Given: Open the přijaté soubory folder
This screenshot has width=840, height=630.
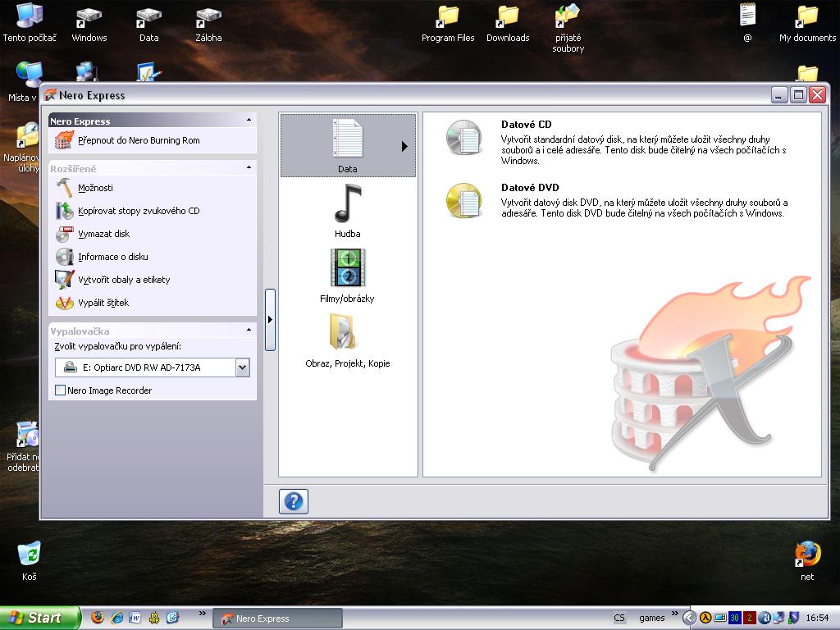Looking at the screenshot, I should pos(568,28).
